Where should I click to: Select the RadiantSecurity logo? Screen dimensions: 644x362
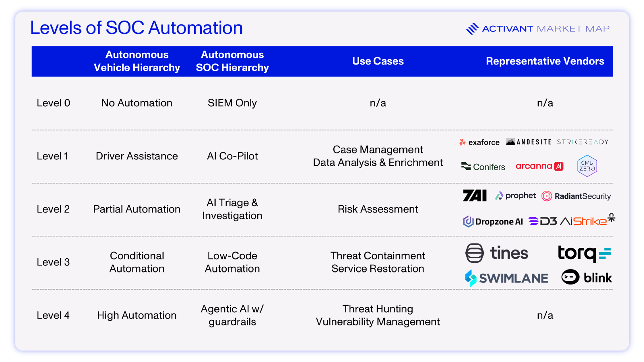tap(576, 196)
